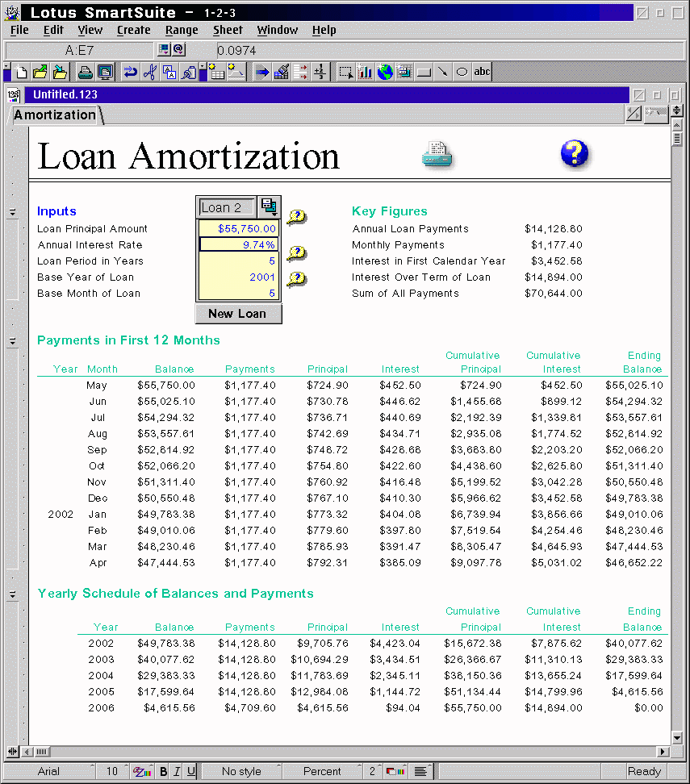690x784 pixels.
Task: Open the No style selector
Action: coord(241,772)
